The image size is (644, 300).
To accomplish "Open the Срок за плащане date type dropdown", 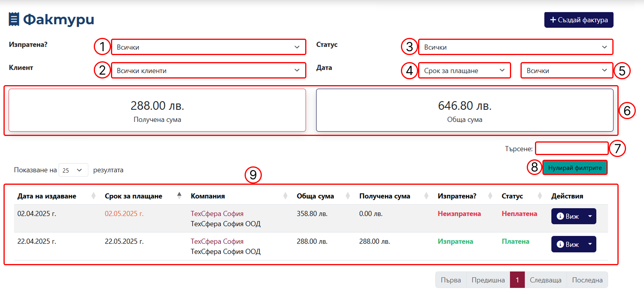I will pos(465,70).
